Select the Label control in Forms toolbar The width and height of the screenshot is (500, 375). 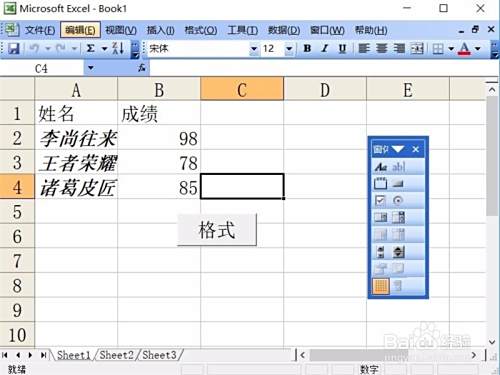click(x=381, y=166)
